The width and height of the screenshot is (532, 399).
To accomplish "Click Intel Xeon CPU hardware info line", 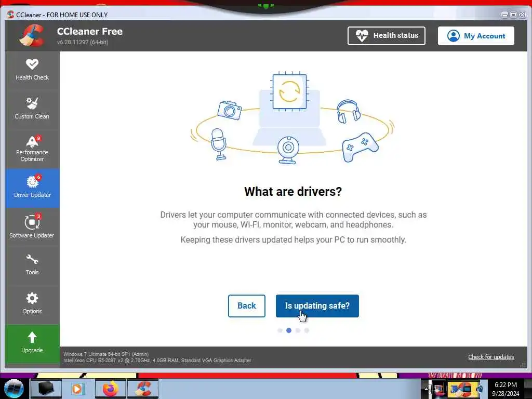I will click(x=157, y=361).
